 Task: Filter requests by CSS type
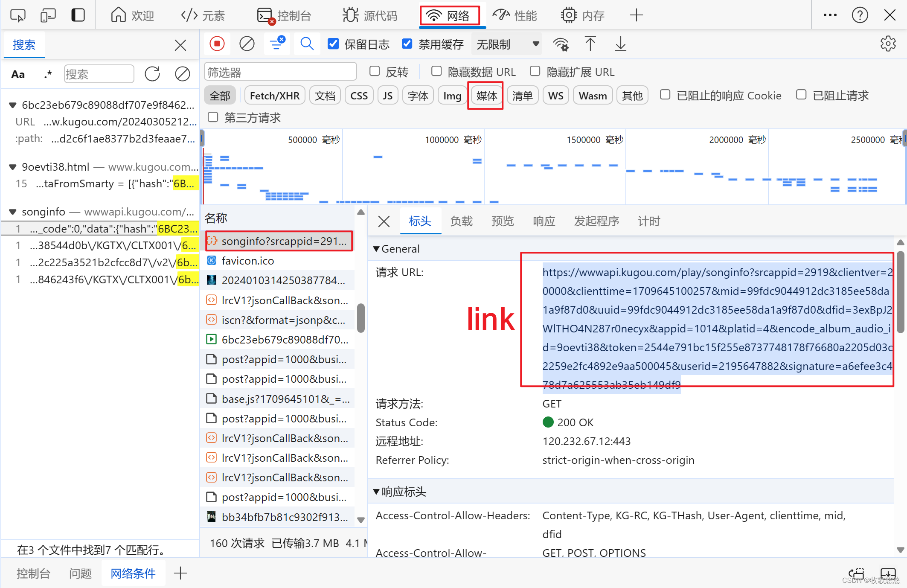pos(359,96)
